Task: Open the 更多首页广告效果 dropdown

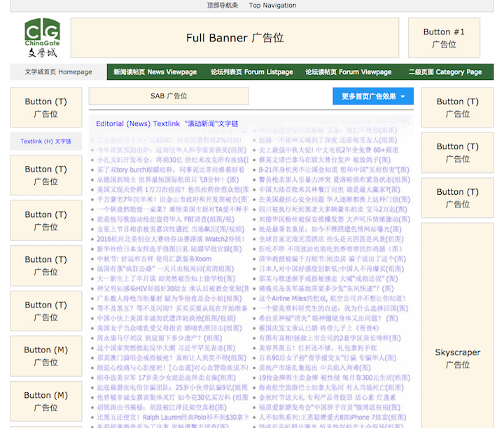Action: point(373,96)
